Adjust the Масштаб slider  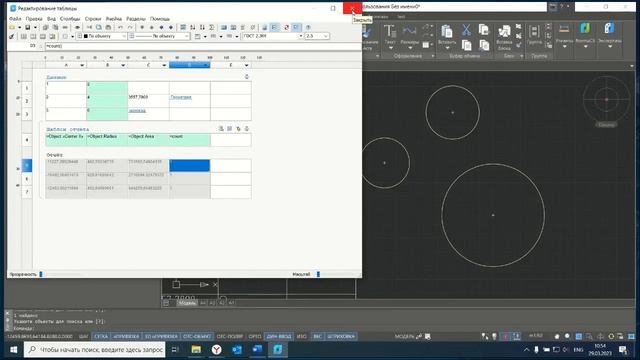(318, 274)
